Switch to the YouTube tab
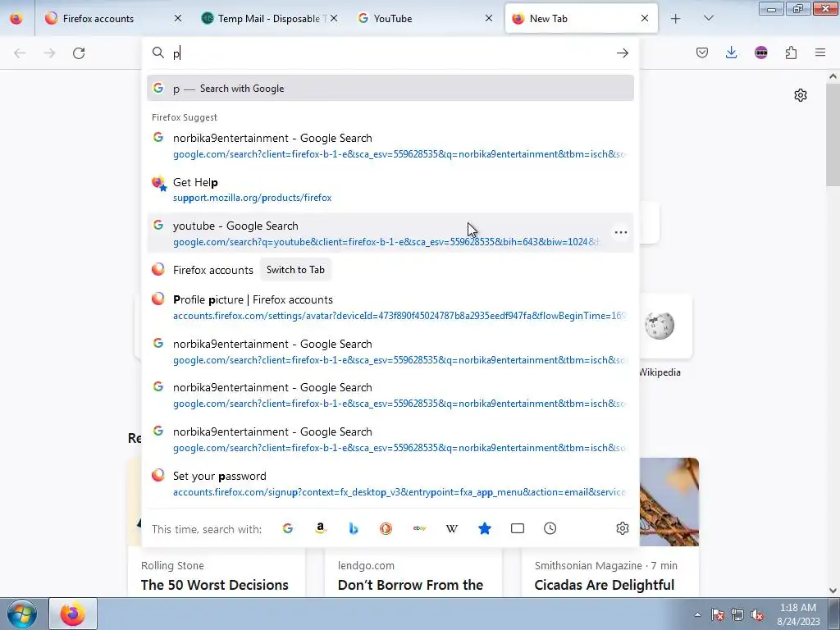 point(426,19)
